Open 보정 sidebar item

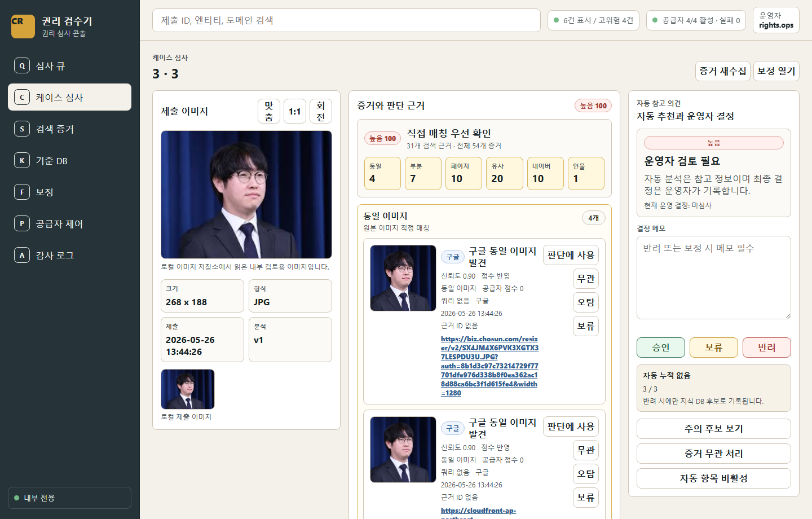tap(69, 192)
